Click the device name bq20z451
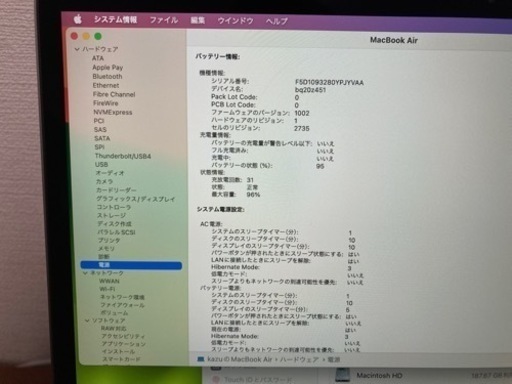This screenshot has height=384, width=512. [x=310, y=90]
